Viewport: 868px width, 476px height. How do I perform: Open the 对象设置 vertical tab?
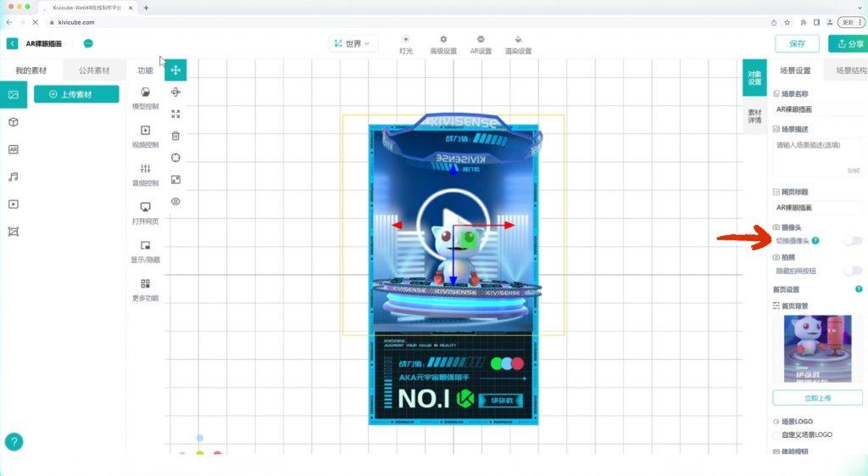[754, 77]
